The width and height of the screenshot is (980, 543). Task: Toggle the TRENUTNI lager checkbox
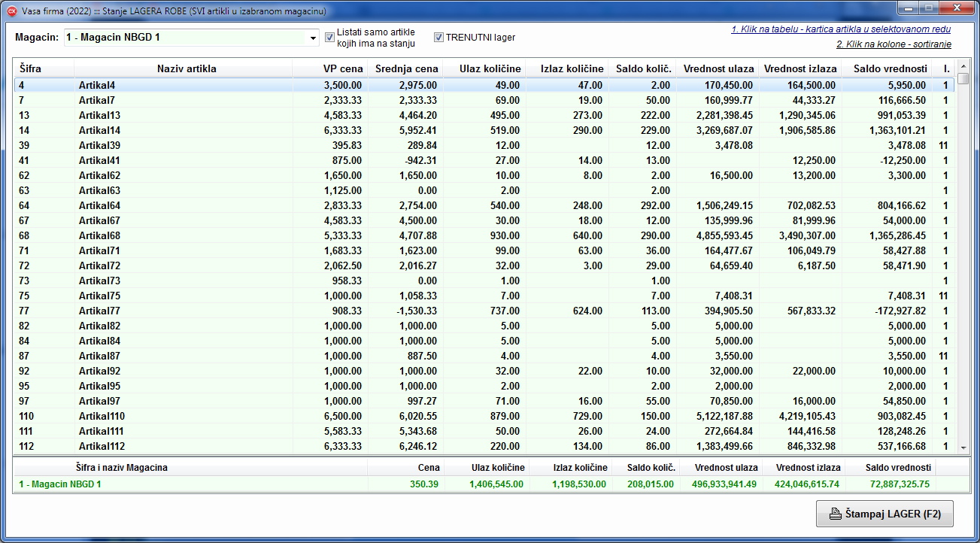tap(438, 37)
